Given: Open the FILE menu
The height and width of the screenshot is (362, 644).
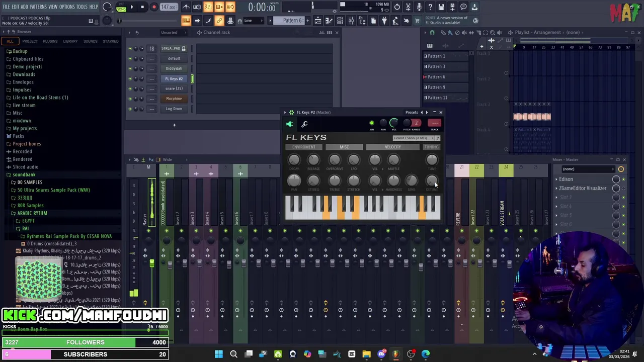Looking at the screenshot, I should pyautogui.click(x=6, y=7).
